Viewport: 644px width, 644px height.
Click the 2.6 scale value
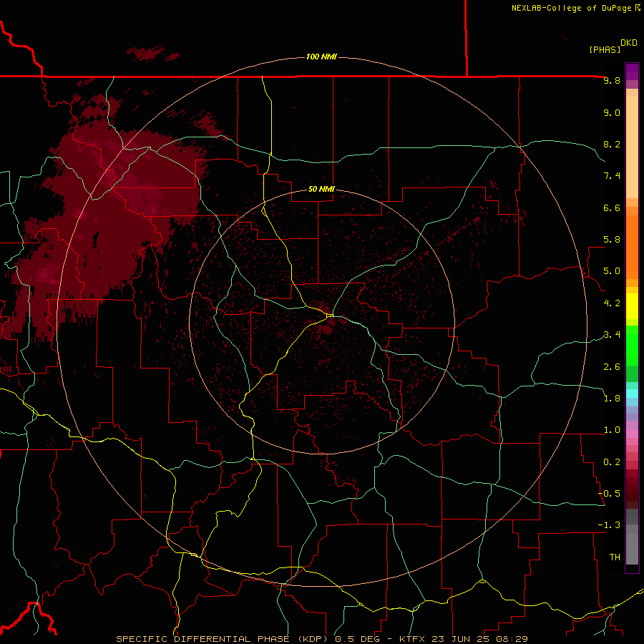coord(612,366)
